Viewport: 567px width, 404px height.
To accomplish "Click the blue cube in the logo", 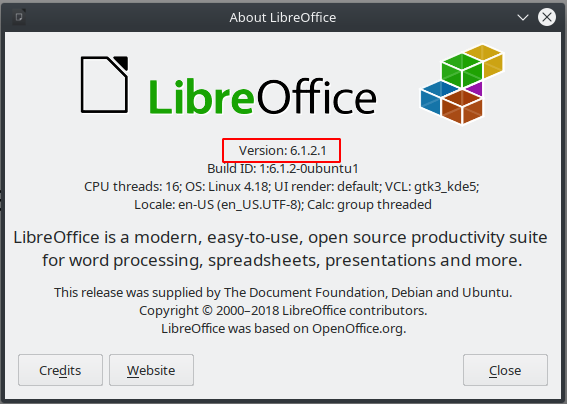I will tap(438, 97).
